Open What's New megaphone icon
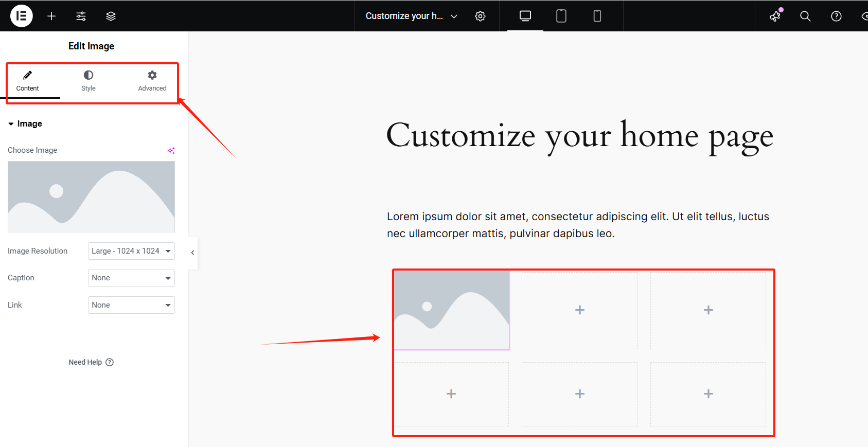The width and height of the screenshot is (868, 447). (x=775, y=16)
